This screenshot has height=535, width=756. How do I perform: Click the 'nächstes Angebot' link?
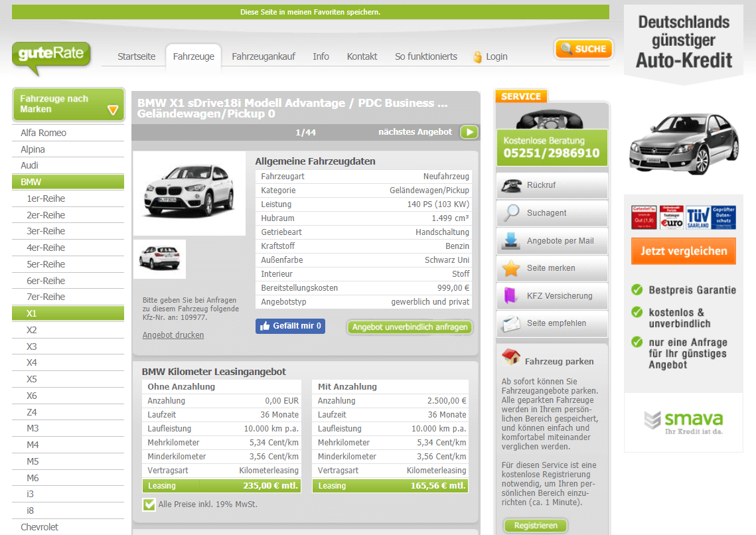click(415, 131)
